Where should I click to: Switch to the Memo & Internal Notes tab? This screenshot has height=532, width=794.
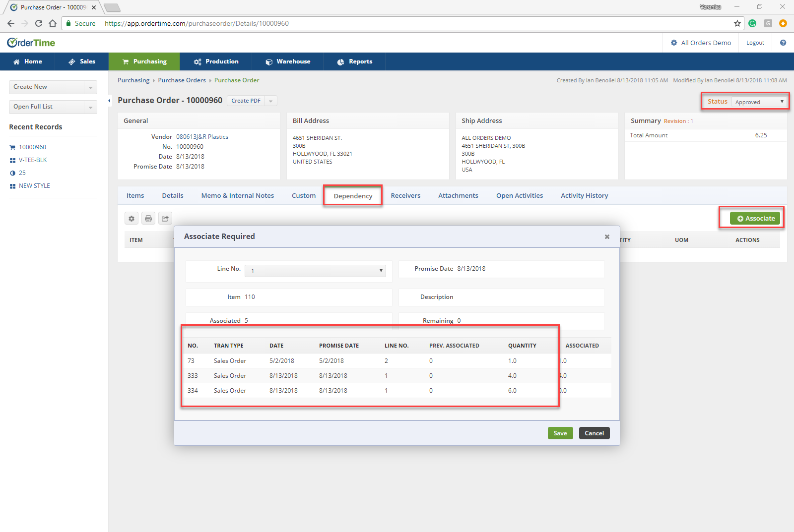(238, 196)
